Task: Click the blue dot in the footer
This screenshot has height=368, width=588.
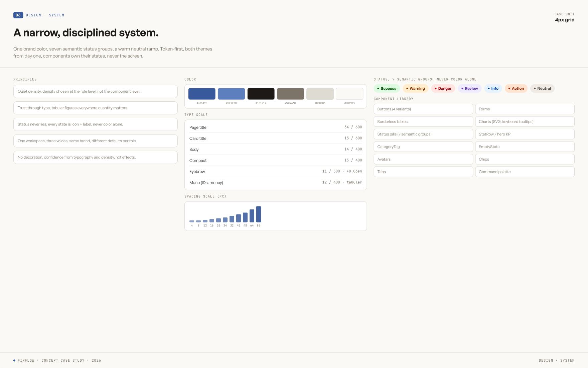Action: 14,360
